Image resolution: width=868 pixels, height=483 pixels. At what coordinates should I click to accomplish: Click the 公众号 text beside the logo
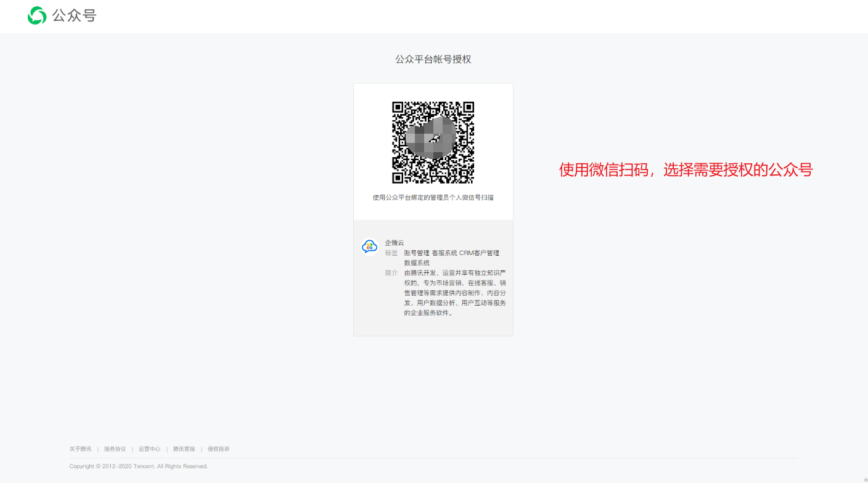pos(74,16)
